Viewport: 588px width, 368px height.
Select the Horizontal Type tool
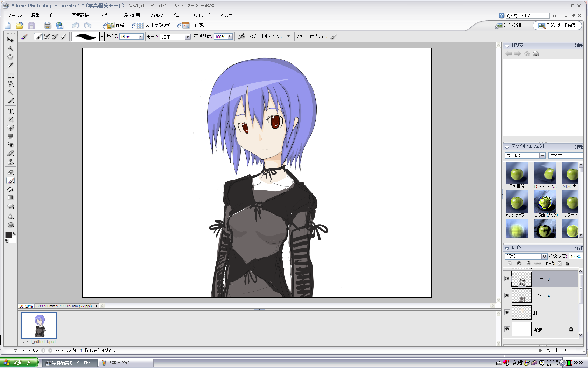tap(10, 111)
